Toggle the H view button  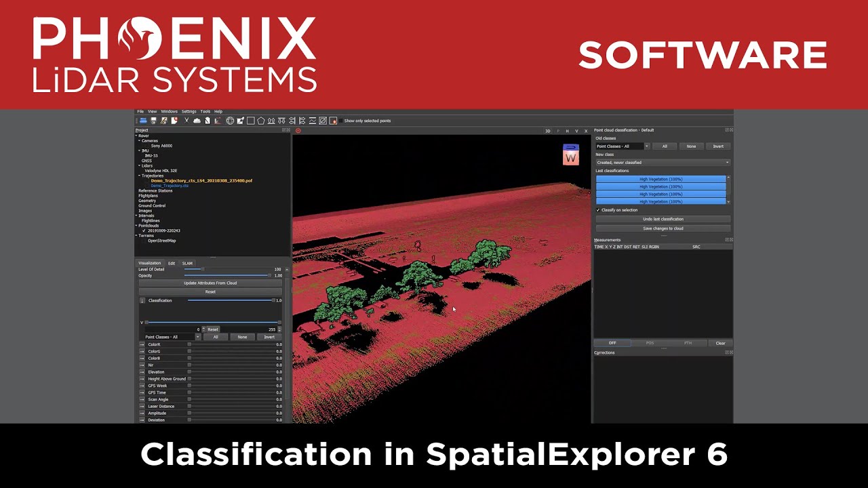[568, 131]
